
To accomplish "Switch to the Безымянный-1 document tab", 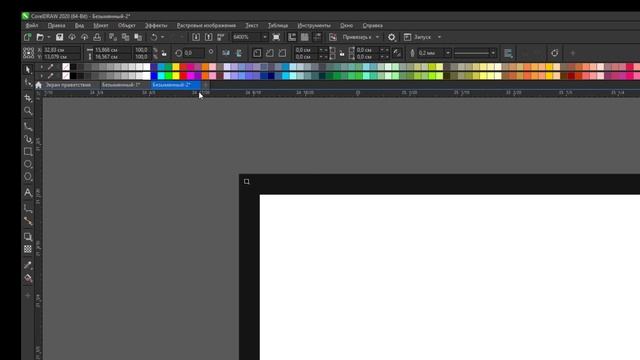I will click(x=121, y=85).
